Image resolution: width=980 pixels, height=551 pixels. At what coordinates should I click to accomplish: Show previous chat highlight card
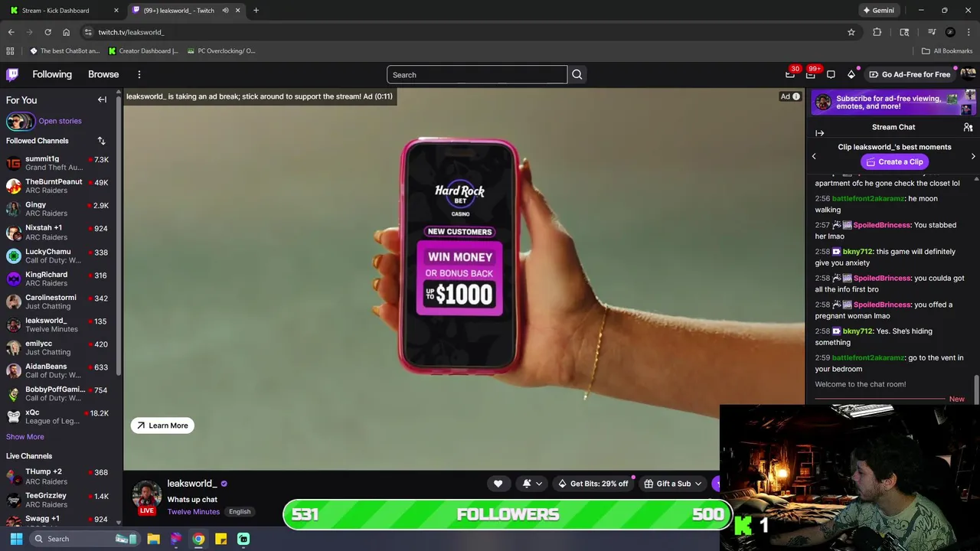click(x=814, y=156)
